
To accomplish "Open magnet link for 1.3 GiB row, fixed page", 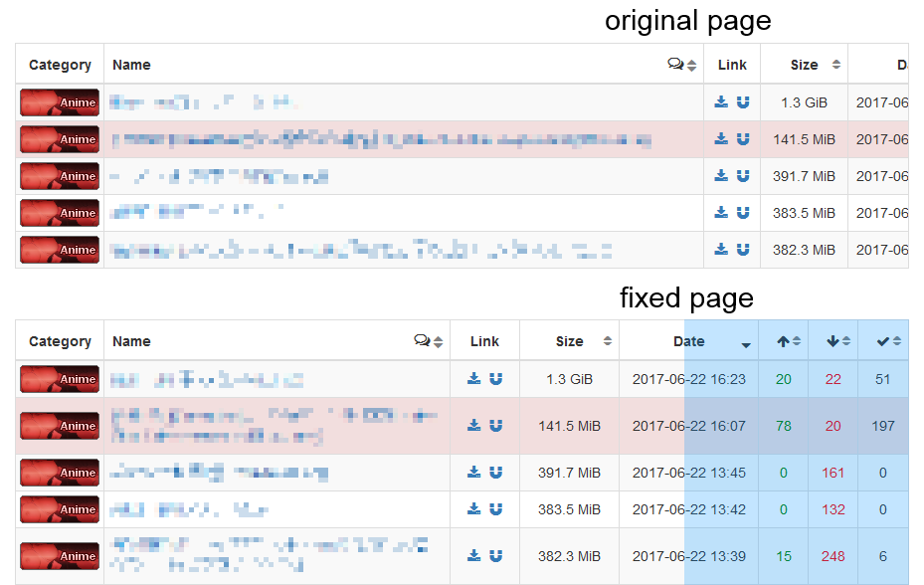I will tap(496, 379).
